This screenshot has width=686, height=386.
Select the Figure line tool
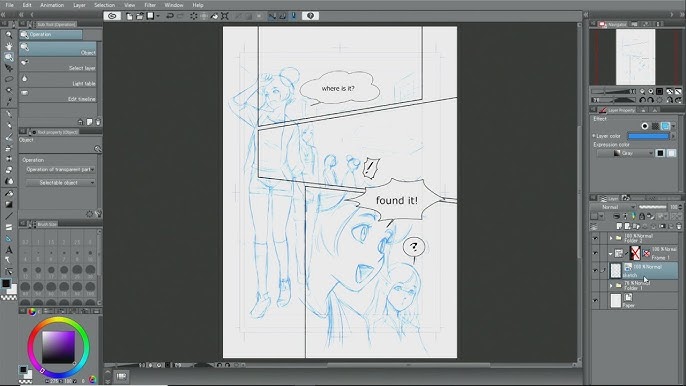(9, 216)
